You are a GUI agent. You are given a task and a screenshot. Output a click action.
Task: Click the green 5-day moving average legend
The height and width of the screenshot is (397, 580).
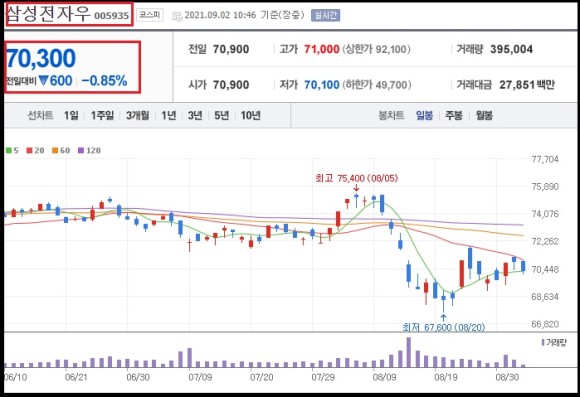click(12, 150)
